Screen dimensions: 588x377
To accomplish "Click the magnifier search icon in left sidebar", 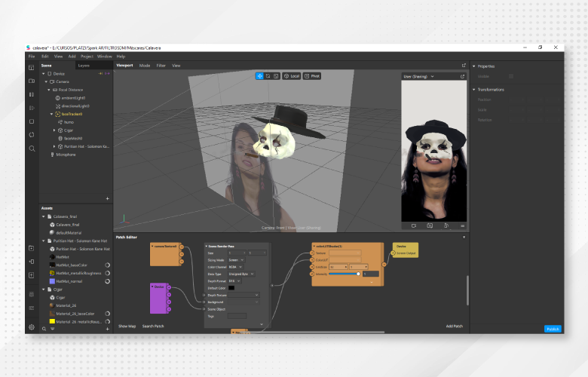I will click(x=32, y=149).
